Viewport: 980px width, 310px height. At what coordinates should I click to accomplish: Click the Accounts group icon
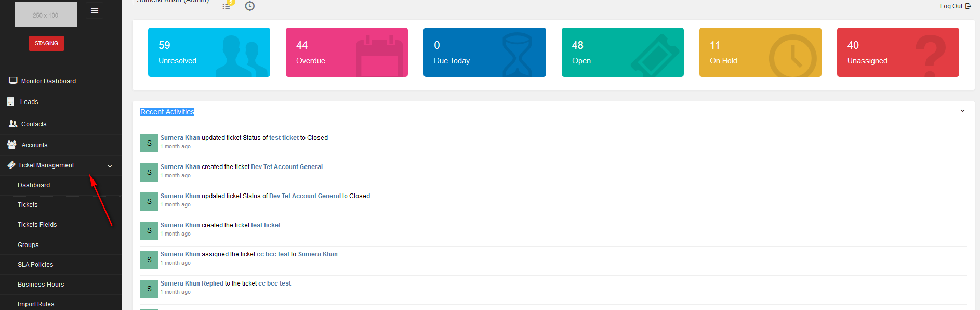(x=12, y=145)
